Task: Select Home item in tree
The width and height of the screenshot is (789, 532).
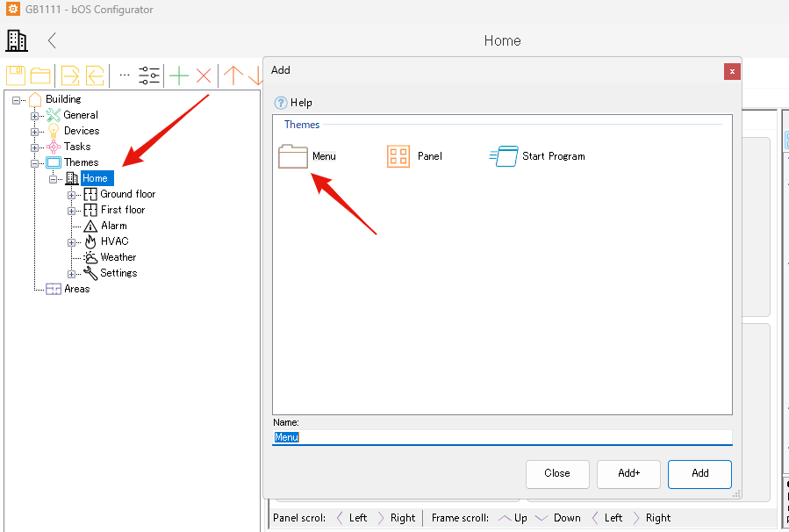Action: point(97,178)
